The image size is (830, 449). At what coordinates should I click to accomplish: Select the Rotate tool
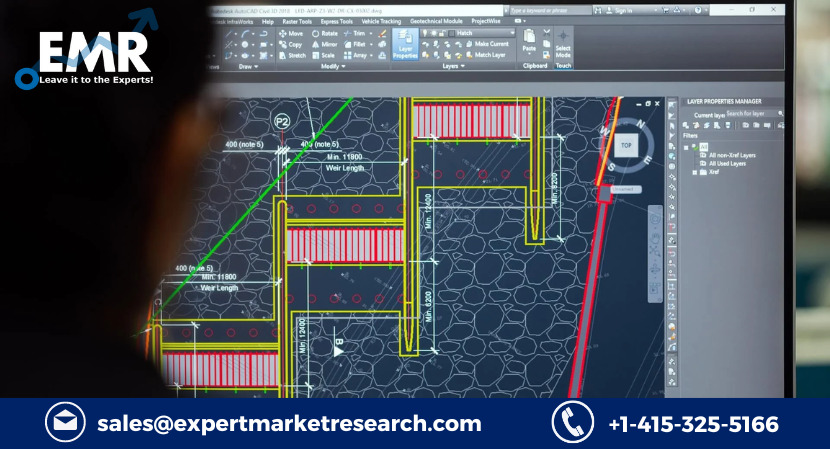pos(324,33)
